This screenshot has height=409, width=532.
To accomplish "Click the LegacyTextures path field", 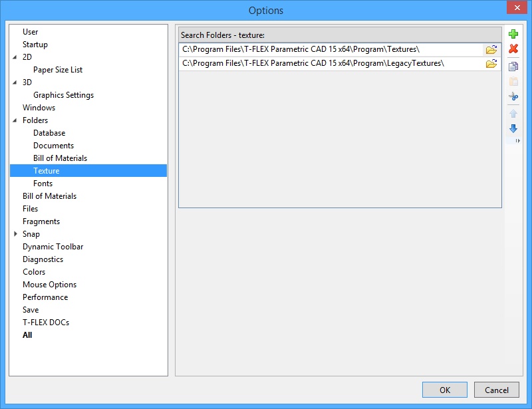I will [329, 64].
